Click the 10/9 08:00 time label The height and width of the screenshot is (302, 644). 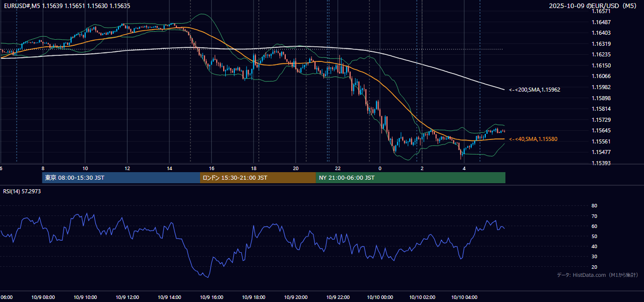point(43,297)
